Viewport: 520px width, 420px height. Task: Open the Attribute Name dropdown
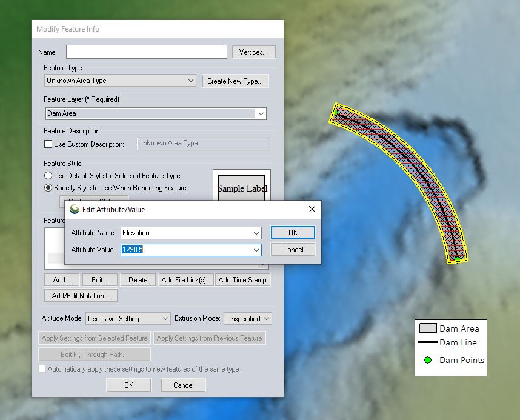[256, 233]
